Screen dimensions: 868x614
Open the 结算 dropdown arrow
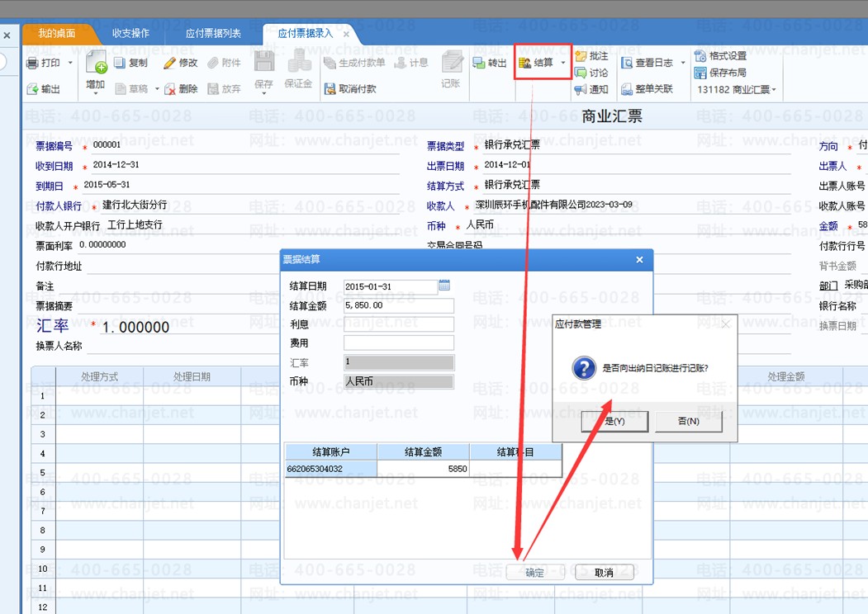pyautogui.click(x=563, y=63)
